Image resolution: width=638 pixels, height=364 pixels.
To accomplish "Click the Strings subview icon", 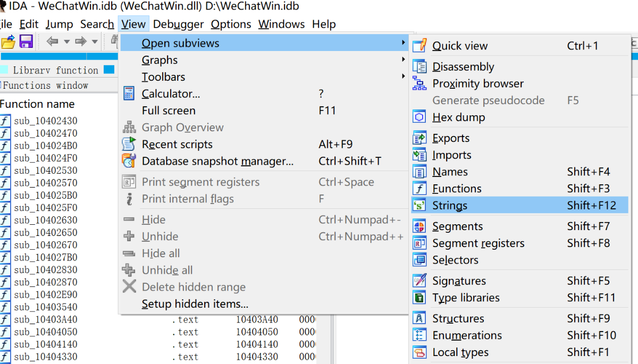I will click(420, 206).
